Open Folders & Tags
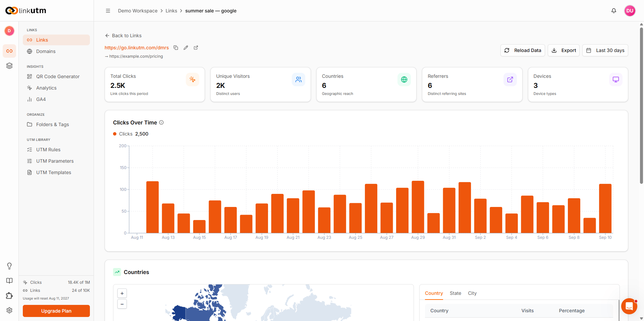This screenshot has width=644, height=321. [x=56, y=124]
